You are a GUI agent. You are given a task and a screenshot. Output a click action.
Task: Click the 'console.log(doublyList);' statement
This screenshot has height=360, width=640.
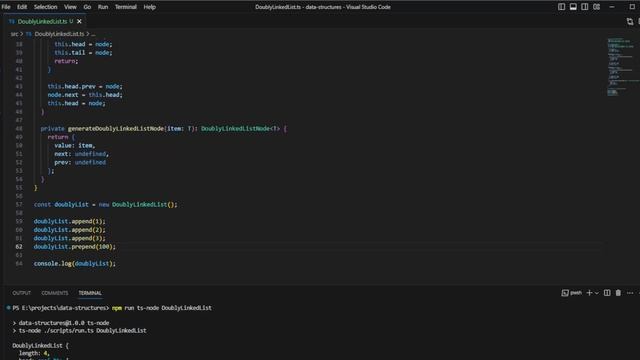(x=75, y=264)
